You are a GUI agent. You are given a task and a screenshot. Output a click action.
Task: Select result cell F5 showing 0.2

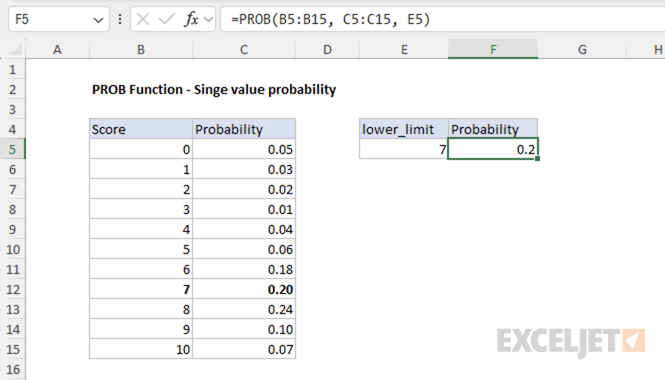[x=493, y=149]
